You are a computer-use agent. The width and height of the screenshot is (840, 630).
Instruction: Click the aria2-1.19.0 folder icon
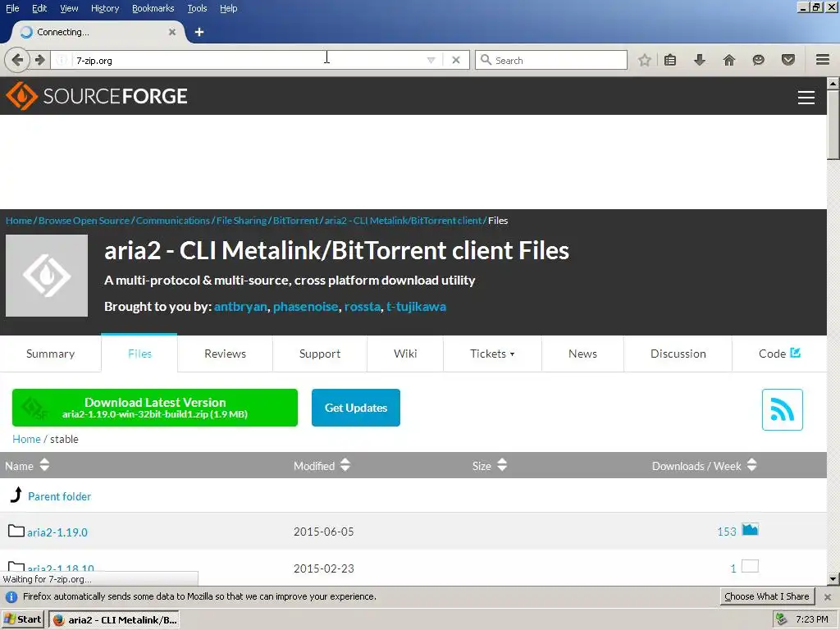[x=16, y=531]
